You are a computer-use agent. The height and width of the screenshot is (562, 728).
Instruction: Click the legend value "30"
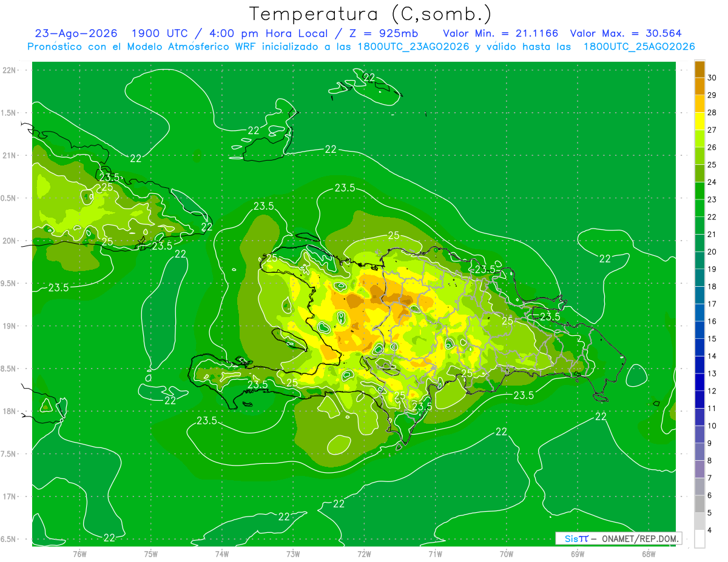(x=712, y=78)
